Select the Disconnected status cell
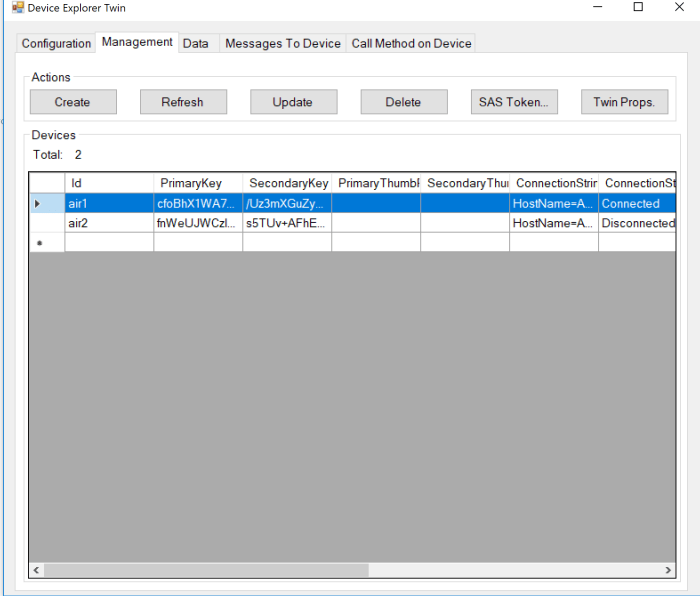700x596 pixels. 637,223
